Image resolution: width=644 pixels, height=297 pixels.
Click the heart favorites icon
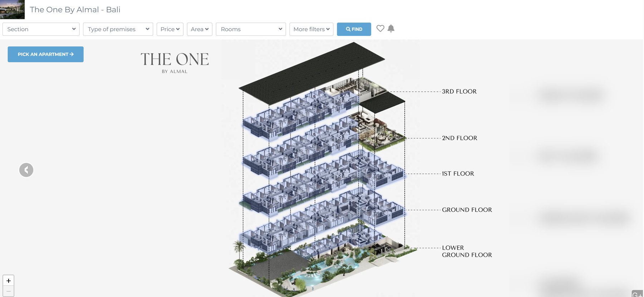[x=380, y=28]
